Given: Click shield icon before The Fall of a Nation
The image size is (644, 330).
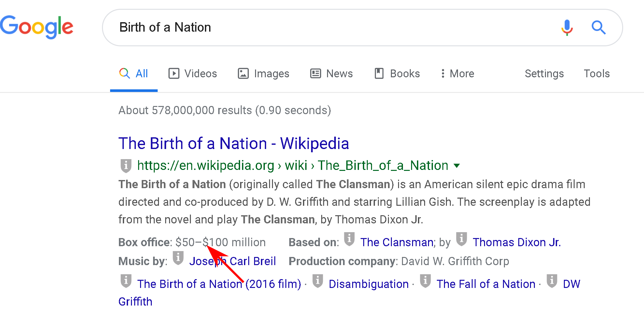Looking at the screenshot, I should [x=425, y=281].
